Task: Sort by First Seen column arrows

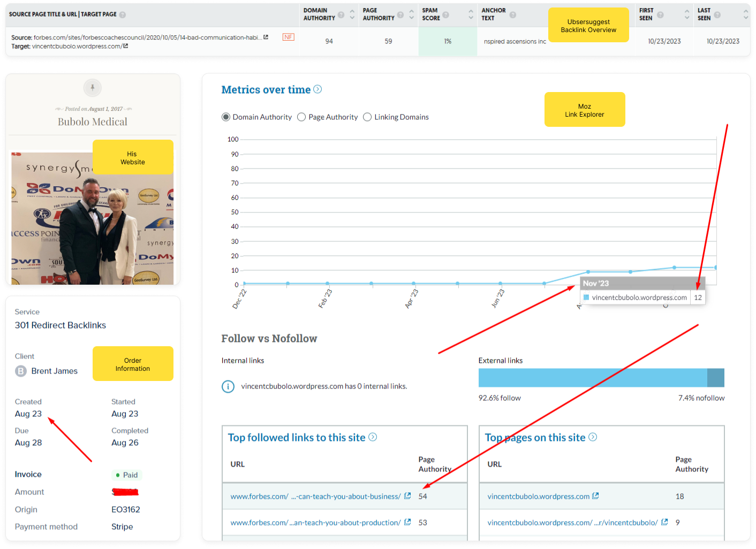Action: pos(687,14)
